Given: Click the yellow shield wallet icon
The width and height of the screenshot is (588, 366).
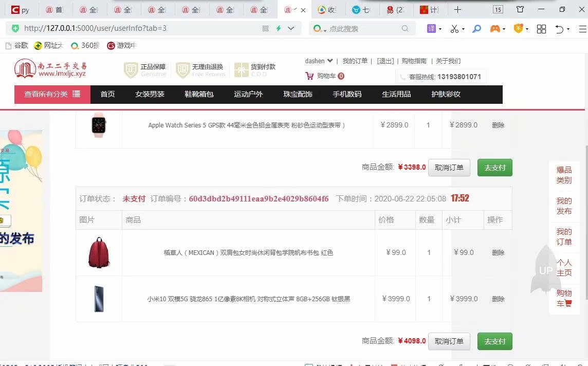Looking at the screenshot, I should click(518, 28).
